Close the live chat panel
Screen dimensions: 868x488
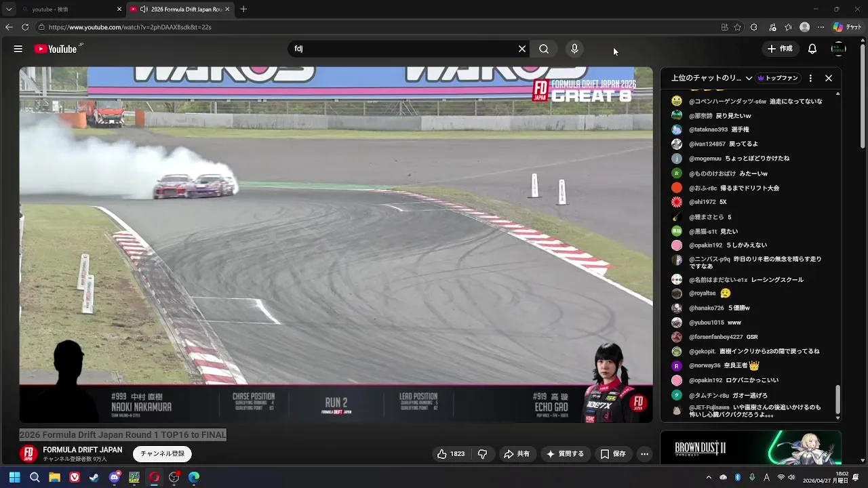[x=829, y=78]
